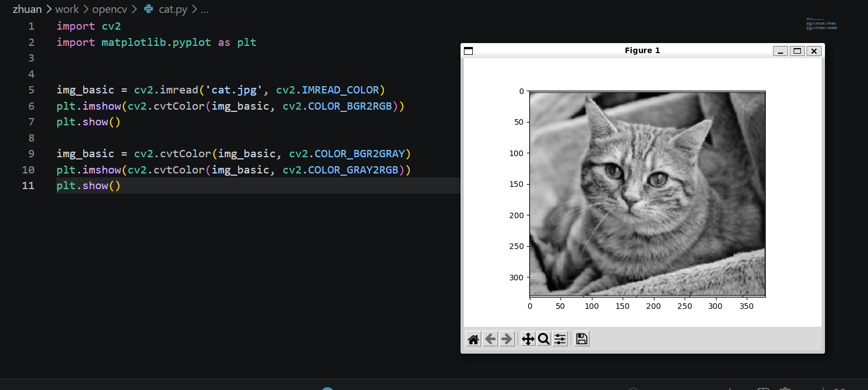Close the Figure 1 window

coord(814,51)
